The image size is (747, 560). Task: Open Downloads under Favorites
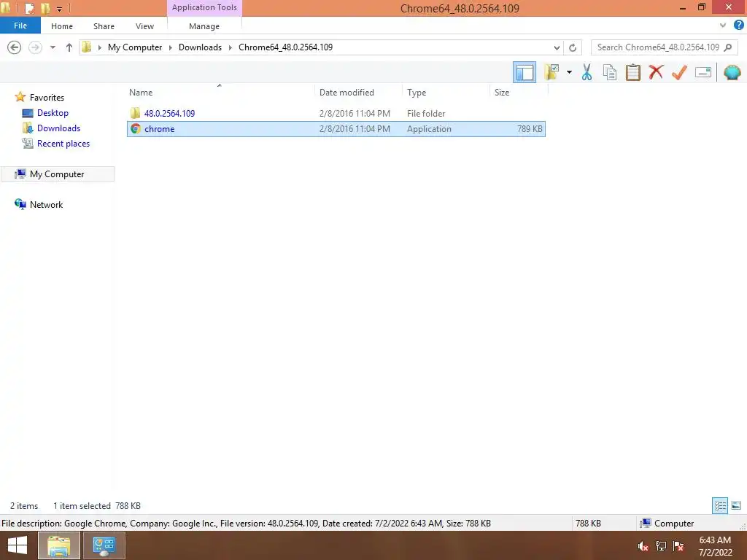[x=58, y=128]
